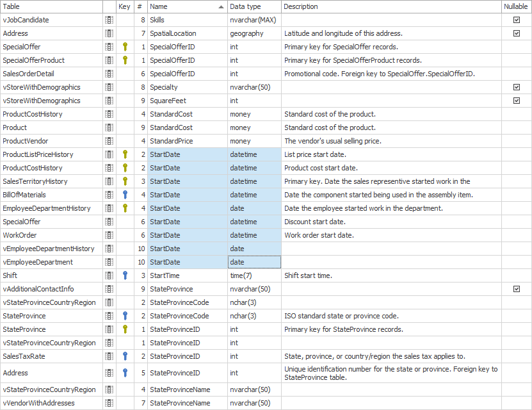Toggle the Nullable checkbox for the Skills column
532x410 pixels.
point(516,20)
